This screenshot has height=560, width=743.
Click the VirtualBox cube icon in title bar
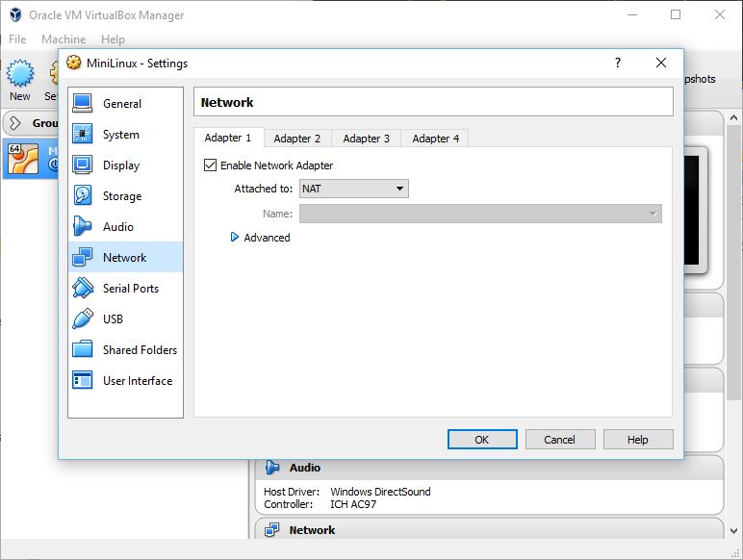[x=15, y=14]
